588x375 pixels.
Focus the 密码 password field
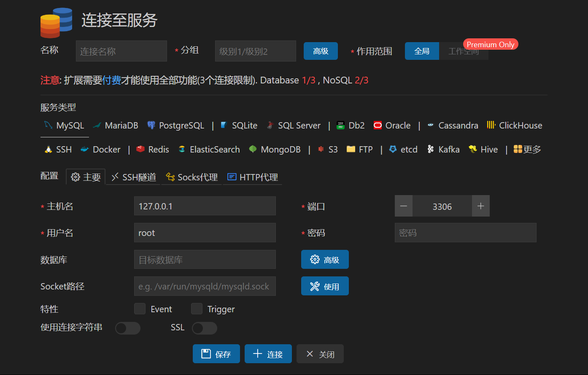click(466, 233)
